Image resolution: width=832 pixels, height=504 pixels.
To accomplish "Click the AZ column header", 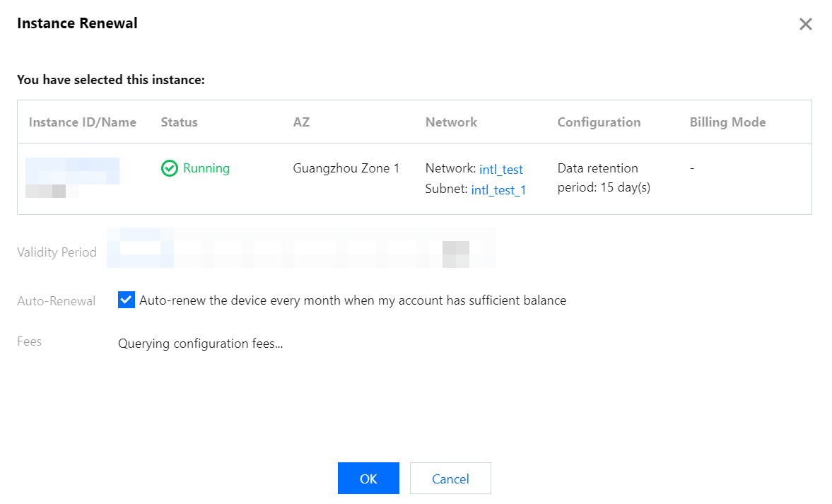I will (301, 122).
